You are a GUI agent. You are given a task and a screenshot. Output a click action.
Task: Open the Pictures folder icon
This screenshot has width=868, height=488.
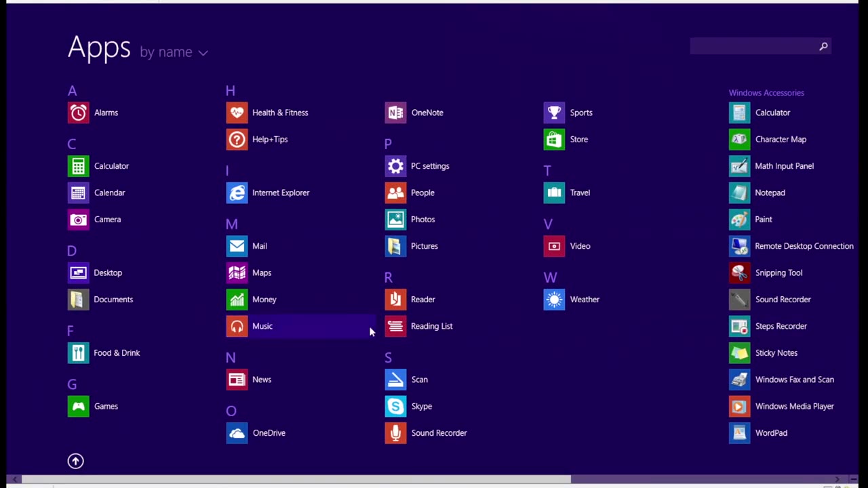395,246
